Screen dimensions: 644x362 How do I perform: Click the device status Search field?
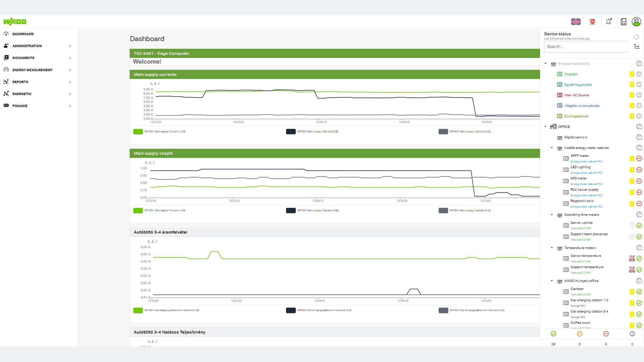click(x=586, y=47)
